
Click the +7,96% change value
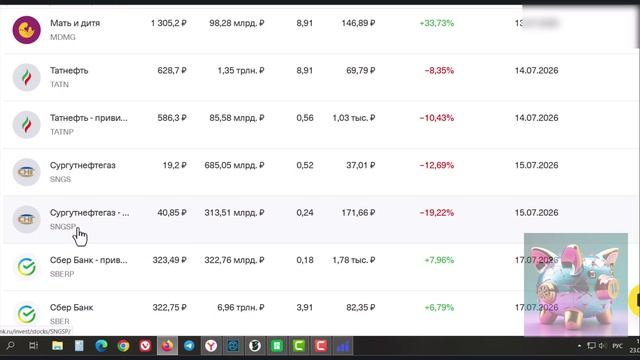(x=439, y=260)
